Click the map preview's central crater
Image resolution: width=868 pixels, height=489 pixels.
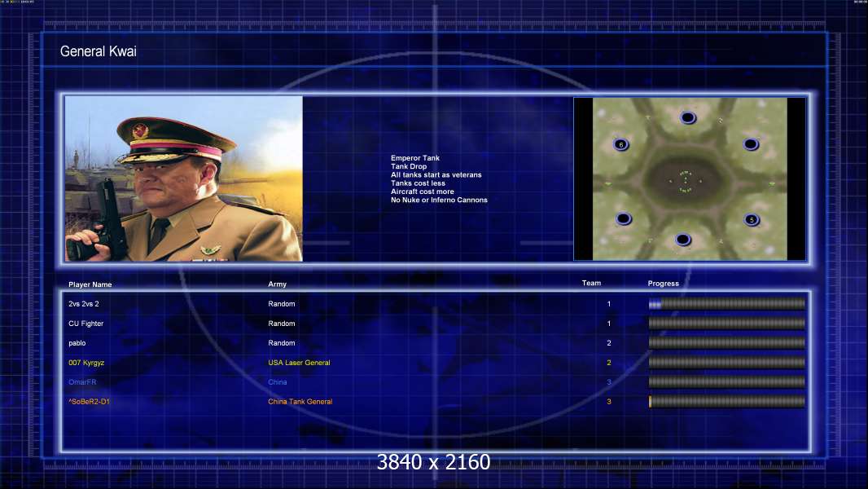686,181
